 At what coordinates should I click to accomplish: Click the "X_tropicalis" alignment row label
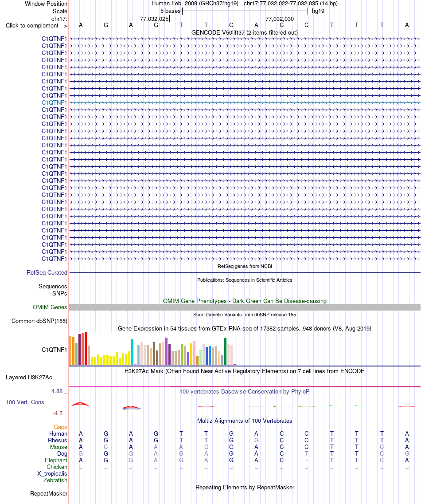52,474
